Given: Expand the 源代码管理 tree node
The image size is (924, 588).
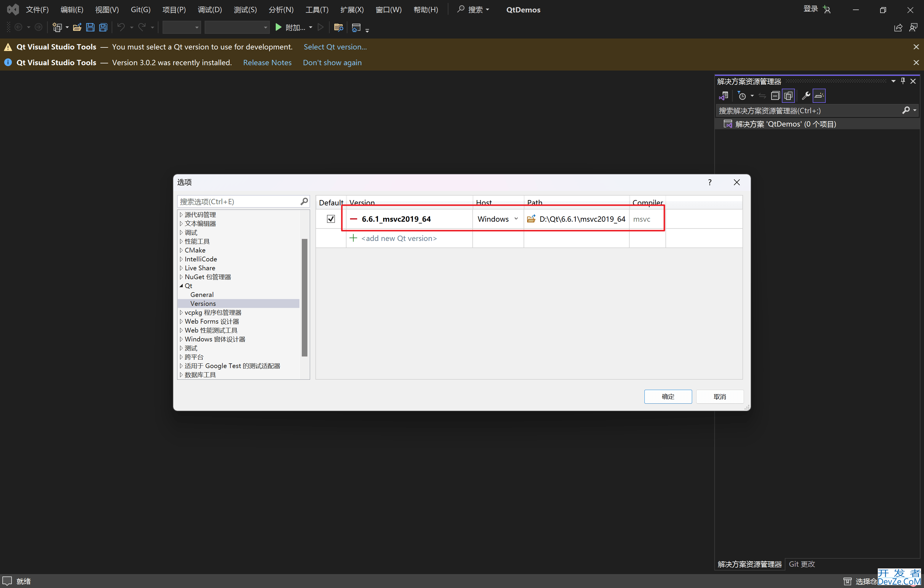Looking at the screenshot, I should click(x=181, y=214).
